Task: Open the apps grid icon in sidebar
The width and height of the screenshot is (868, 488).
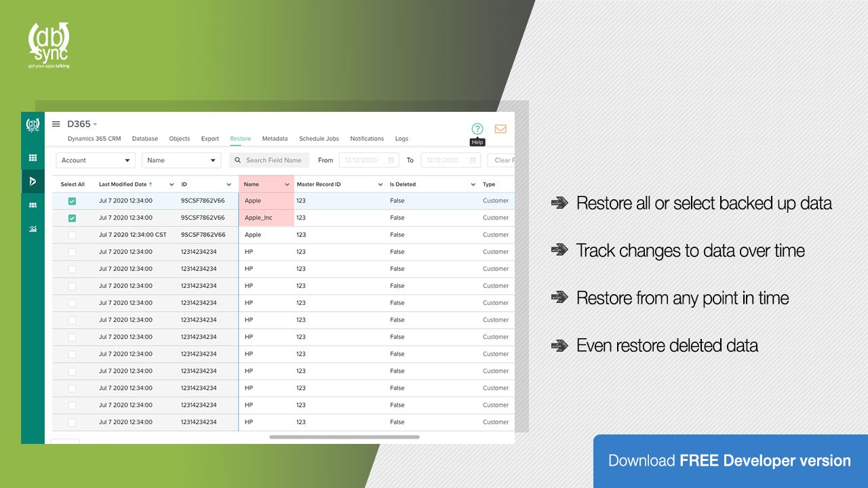Action: [33, 158]
